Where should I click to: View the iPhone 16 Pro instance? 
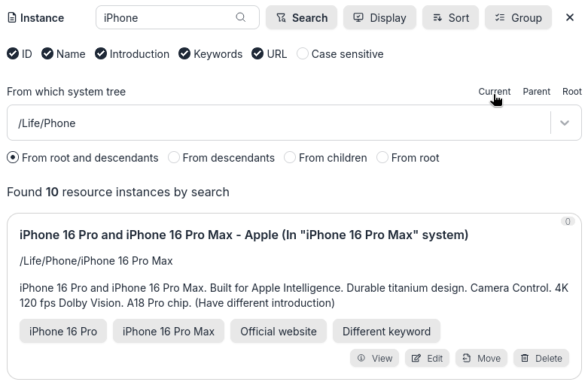click(374, 358)
